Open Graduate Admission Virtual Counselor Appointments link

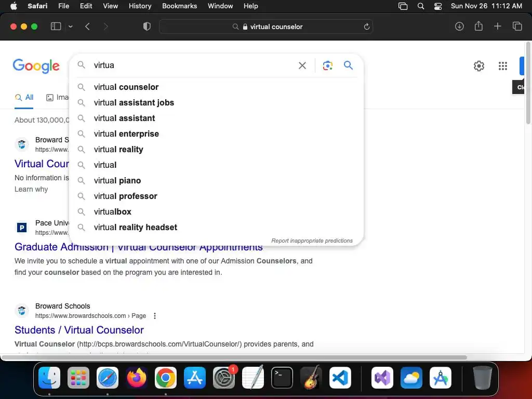pyautogui.click(x=138, y=248)
